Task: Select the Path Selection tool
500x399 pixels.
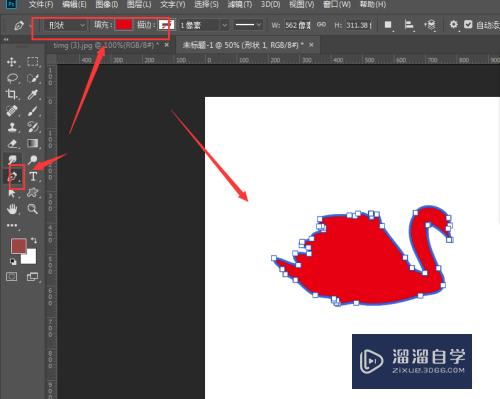Action: (12, 193)
